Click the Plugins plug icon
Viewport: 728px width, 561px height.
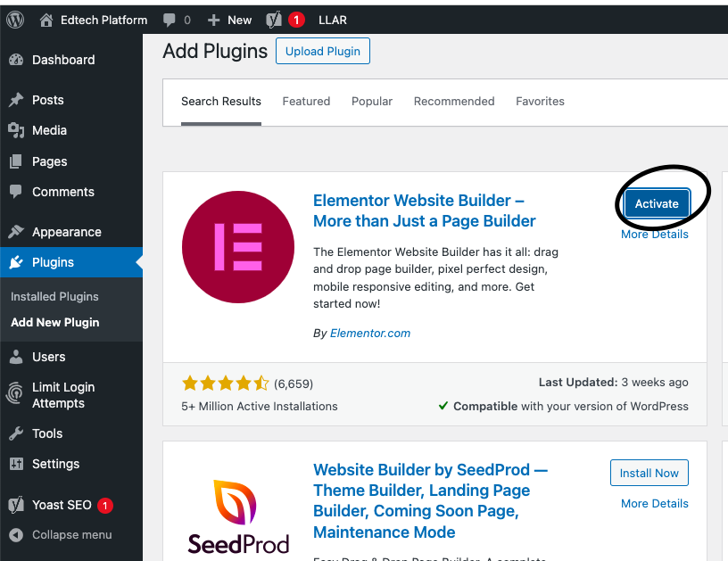pos(16,262)
